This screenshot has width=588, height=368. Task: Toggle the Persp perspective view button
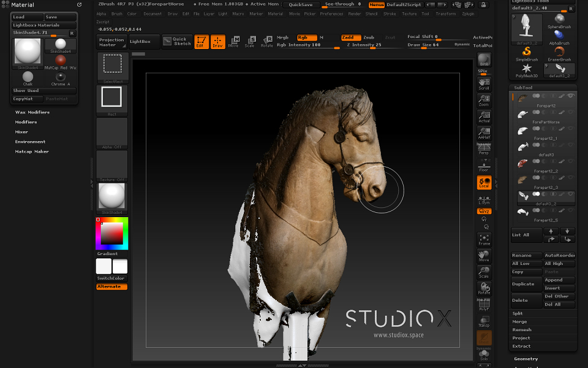pos(484,148)
